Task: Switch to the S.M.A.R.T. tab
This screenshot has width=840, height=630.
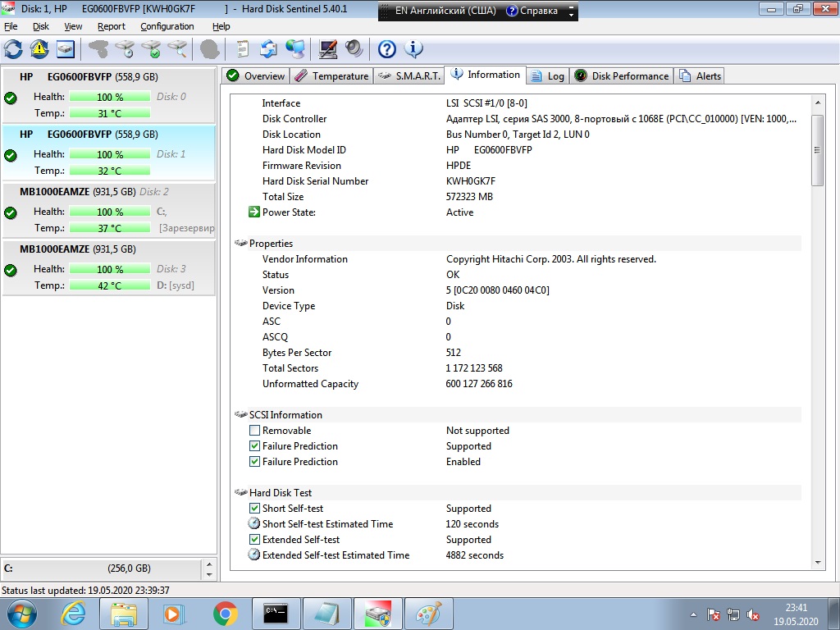Action: point(409,76)
